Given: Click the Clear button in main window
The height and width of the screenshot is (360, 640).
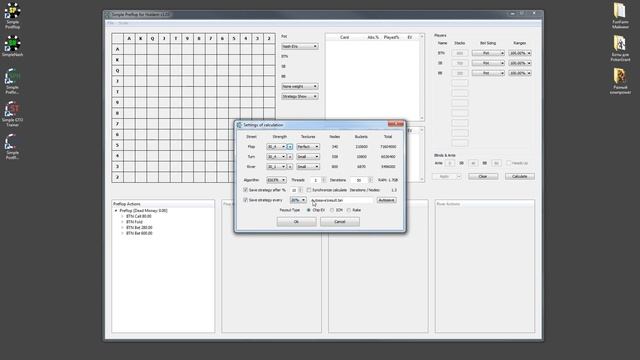Looking at the screenshot, I should [x=483, y=176].
